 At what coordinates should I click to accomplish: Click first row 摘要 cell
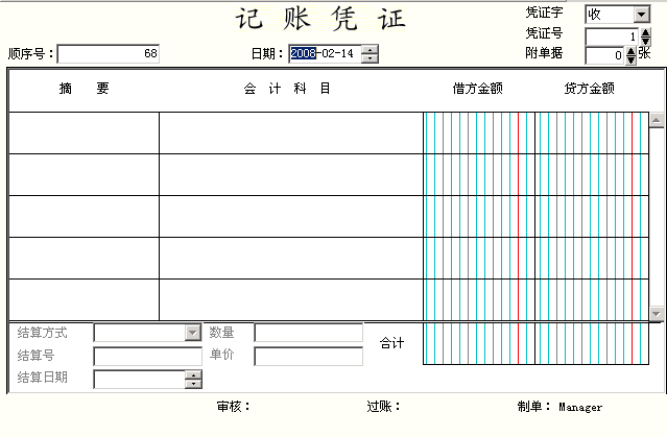(x=84, y=133)
